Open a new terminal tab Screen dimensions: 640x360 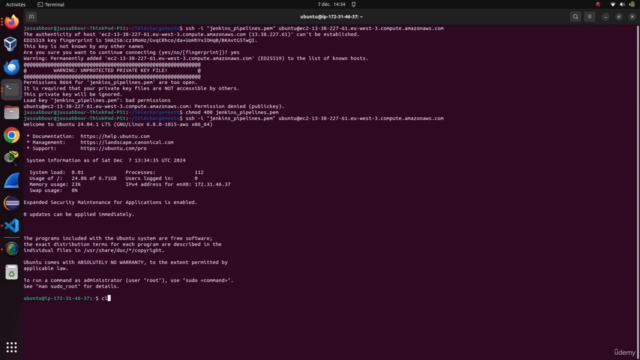31,17
